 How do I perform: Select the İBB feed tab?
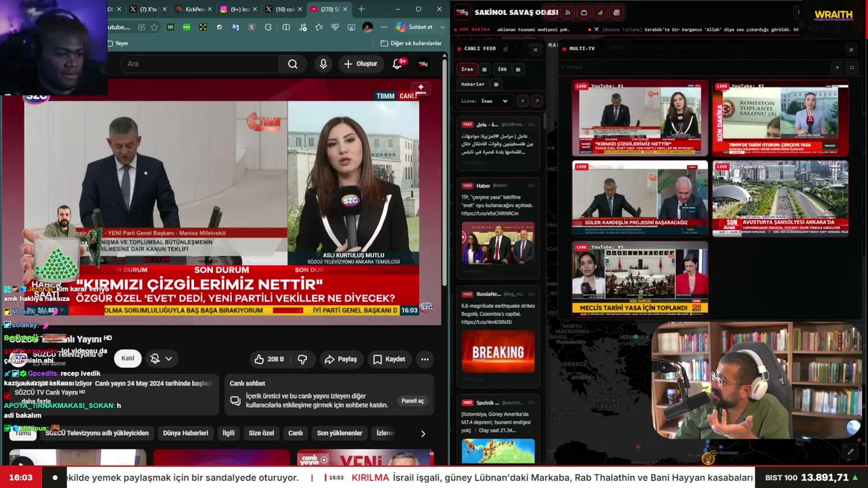[x=502, y=69]
